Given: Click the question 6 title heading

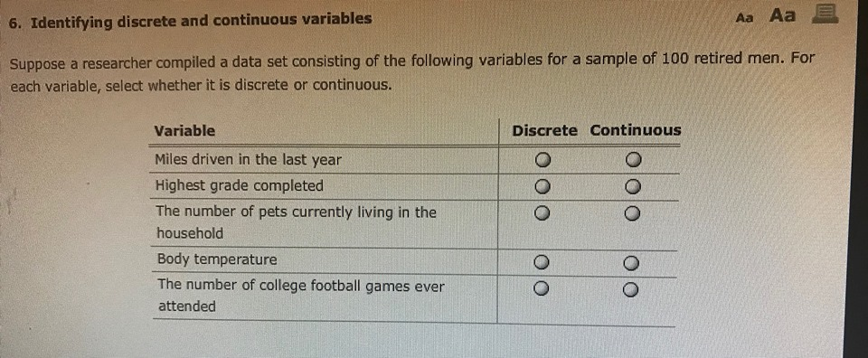Looking at the screenshot, I should (x=191, y=21).
